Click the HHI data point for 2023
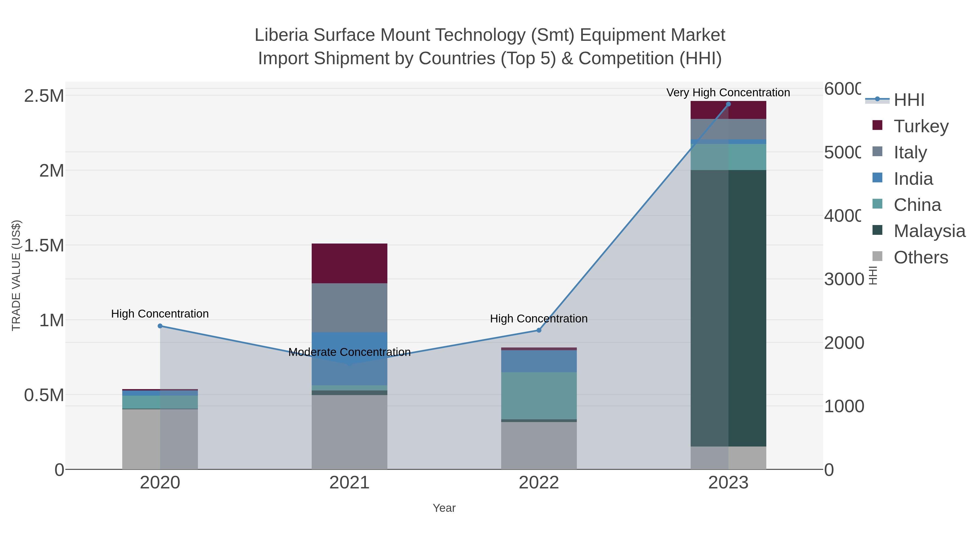980x551 pixels. [x=728, y=104]
